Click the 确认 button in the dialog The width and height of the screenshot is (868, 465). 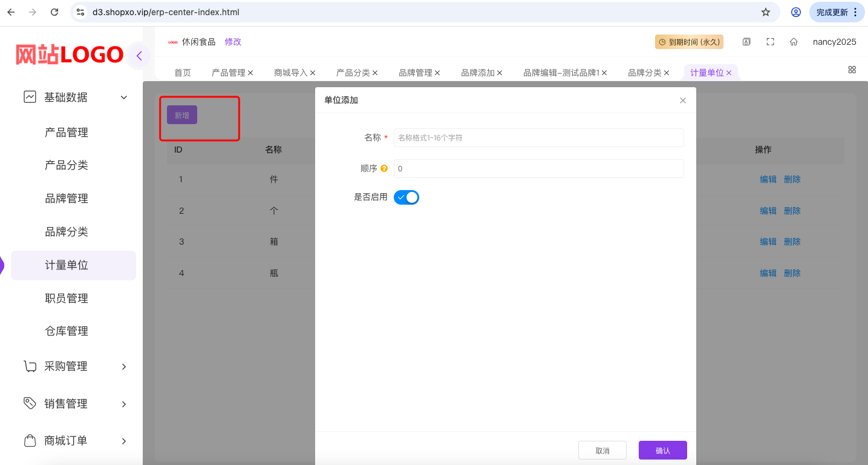click(x=663, y=450)
